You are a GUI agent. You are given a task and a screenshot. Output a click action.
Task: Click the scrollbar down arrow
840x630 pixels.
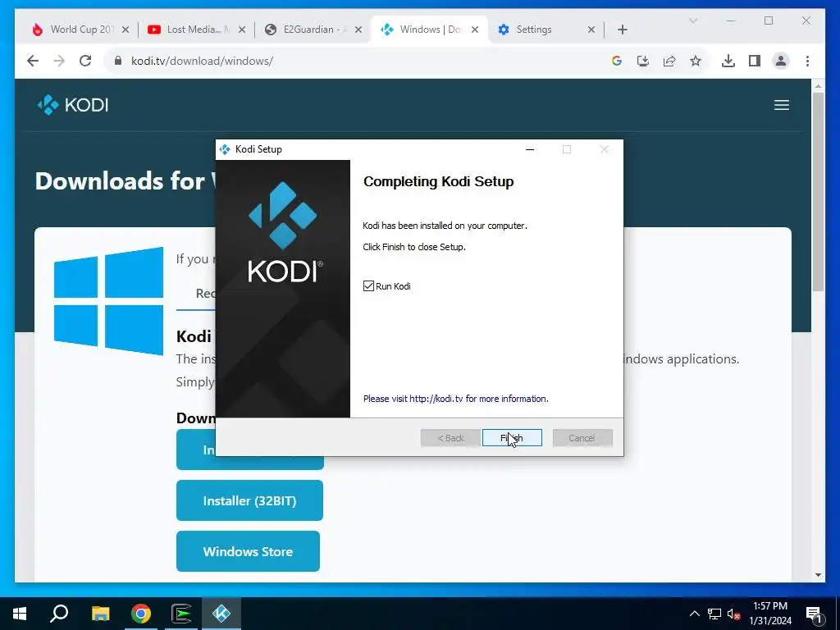pos(818,575)
